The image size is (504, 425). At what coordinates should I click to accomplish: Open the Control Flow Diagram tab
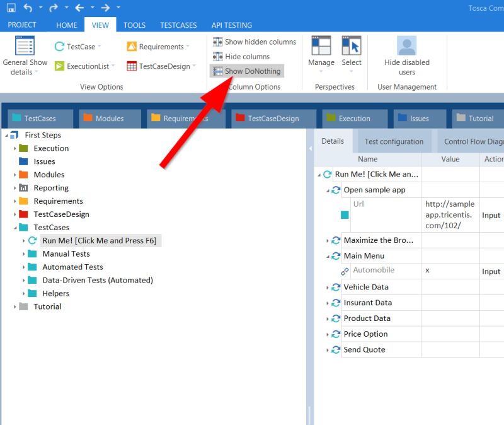[471, 141]
